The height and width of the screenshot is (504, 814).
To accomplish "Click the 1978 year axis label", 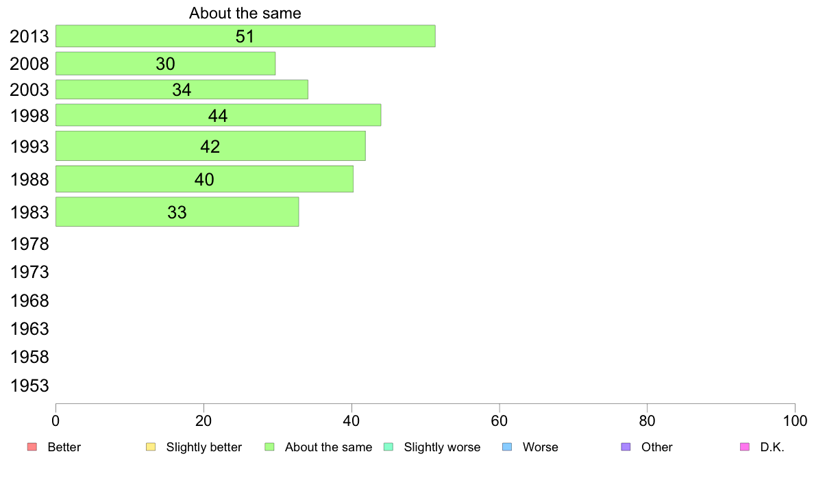I will point(29,244).
